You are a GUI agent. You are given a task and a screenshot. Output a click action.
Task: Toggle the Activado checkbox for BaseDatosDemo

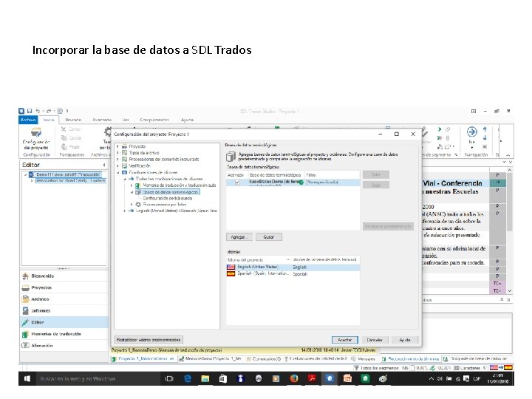[x=237, y=183]
